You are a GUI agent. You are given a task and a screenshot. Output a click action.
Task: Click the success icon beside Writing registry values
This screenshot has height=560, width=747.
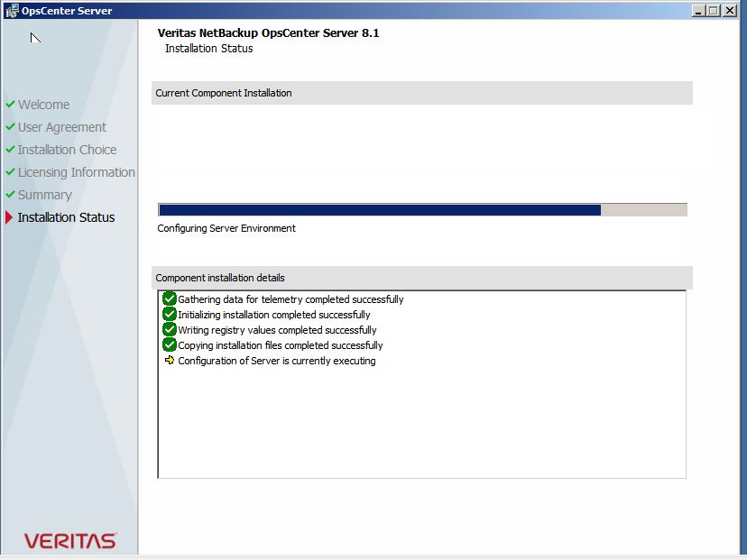[169, 329]
